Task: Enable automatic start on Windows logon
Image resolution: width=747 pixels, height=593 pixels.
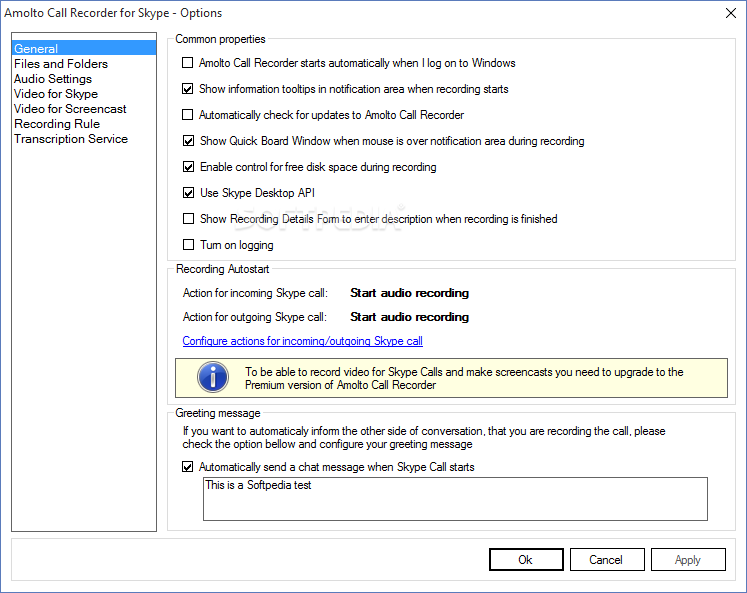Action: click(x=188, y=63)
